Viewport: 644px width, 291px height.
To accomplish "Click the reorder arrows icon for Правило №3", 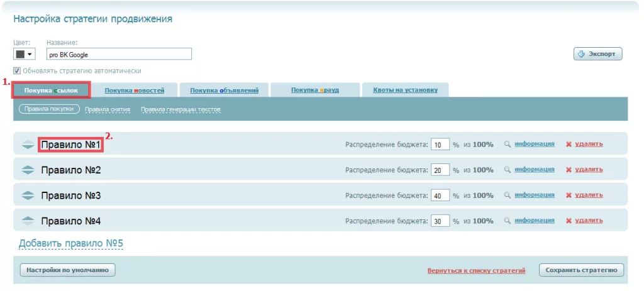I will point(28,195).
